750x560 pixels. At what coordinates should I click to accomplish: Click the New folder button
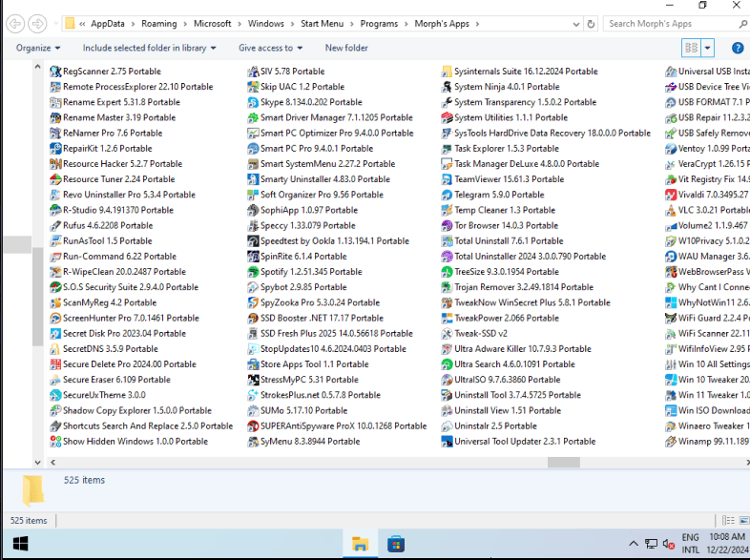coord(346,48)
